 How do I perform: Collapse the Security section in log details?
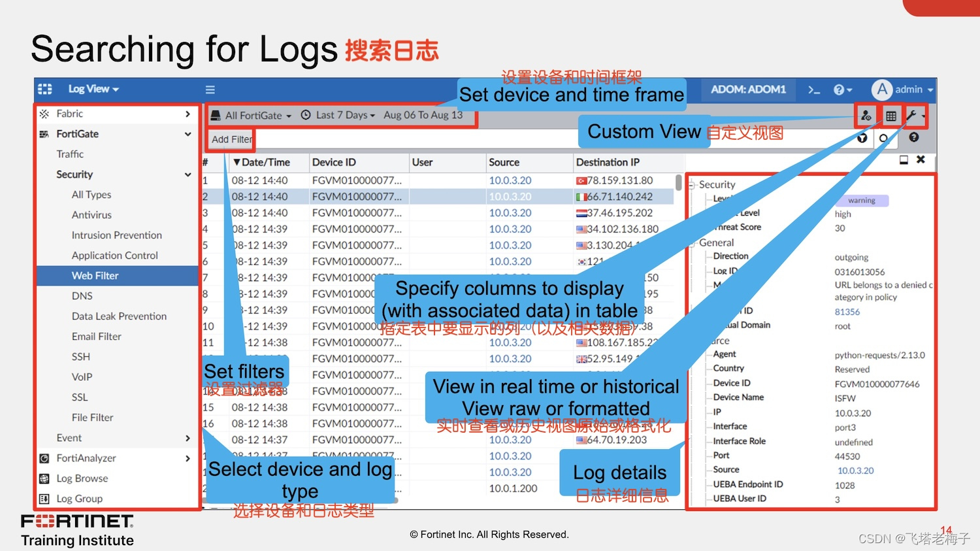pos(693,186)
